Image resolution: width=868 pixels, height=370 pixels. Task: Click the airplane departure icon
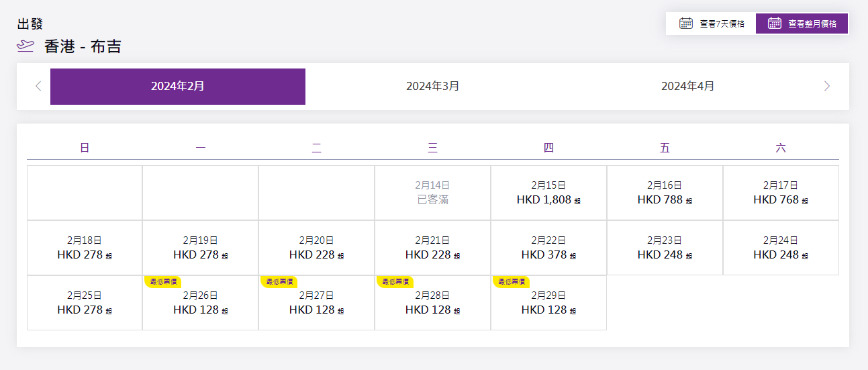tap(26, 46)
